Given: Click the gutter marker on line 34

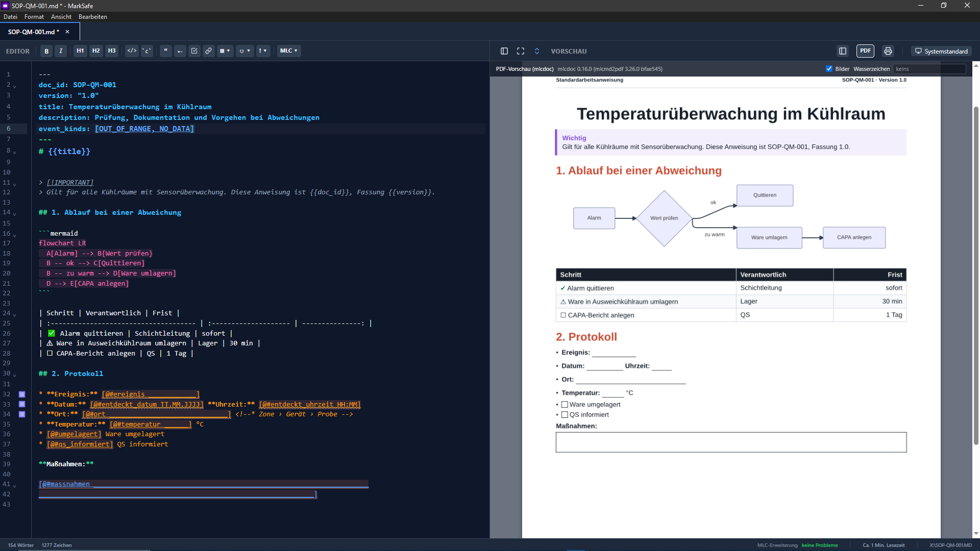Looking at the screenshot, I should point(22,414).
